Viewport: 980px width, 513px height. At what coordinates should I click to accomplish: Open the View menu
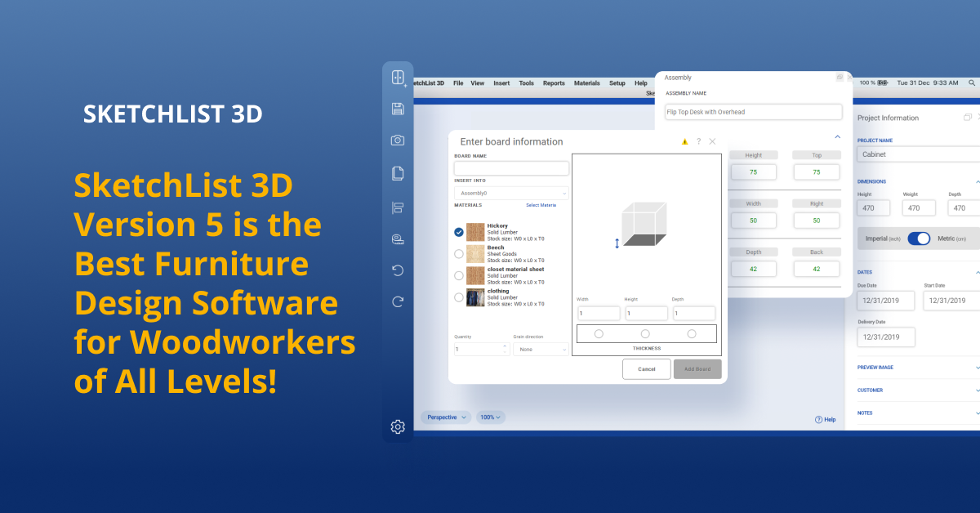pyautogui.click(x=477, y=83)
